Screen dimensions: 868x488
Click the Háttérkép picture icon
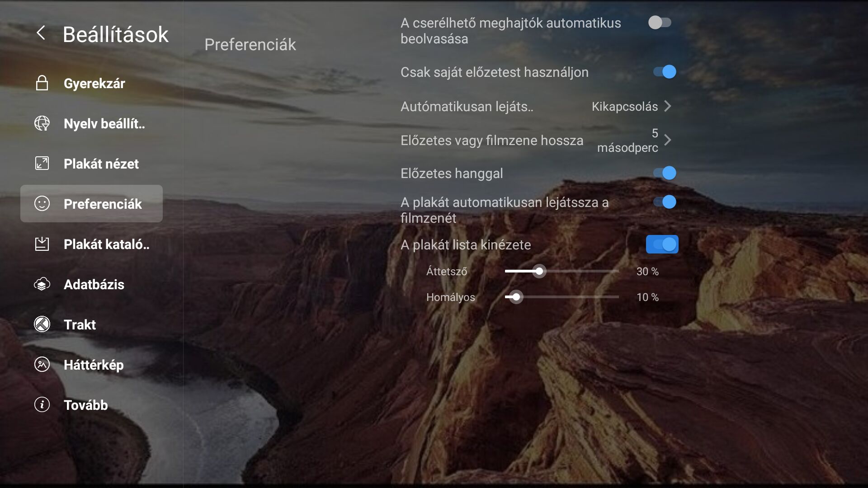pos(42,364)
